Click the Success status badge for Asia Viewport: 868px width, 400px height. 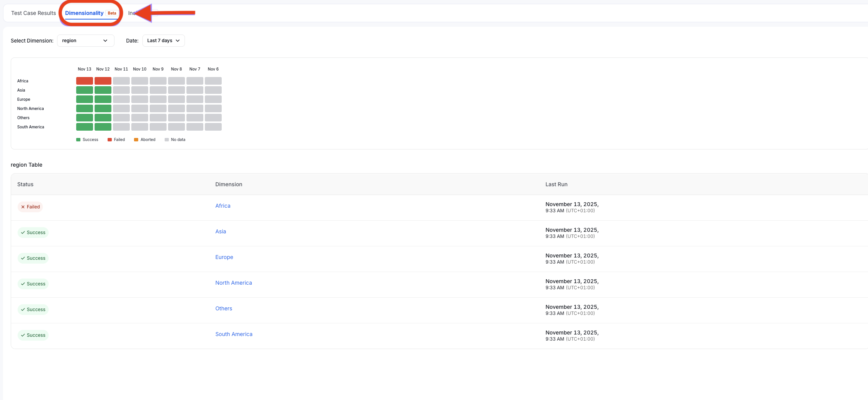pyautogui.click(x=33, y=233)
